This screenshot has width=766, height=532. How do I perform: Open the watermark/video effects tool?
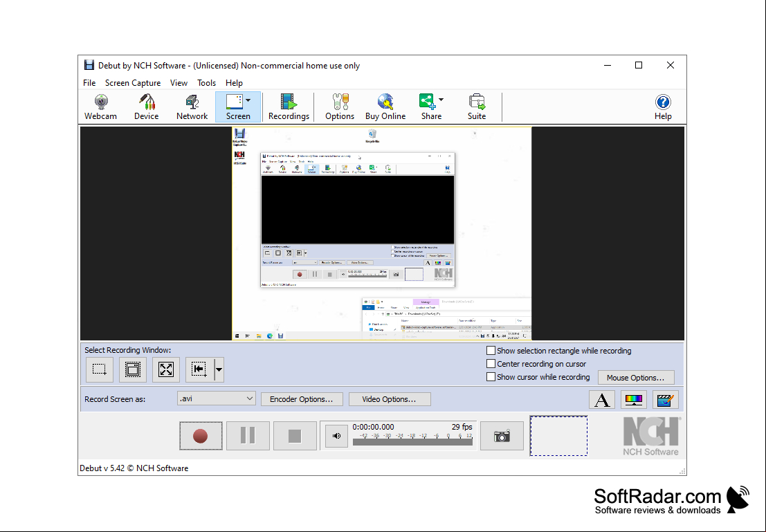pyautogui.click(x=666, y=400)
